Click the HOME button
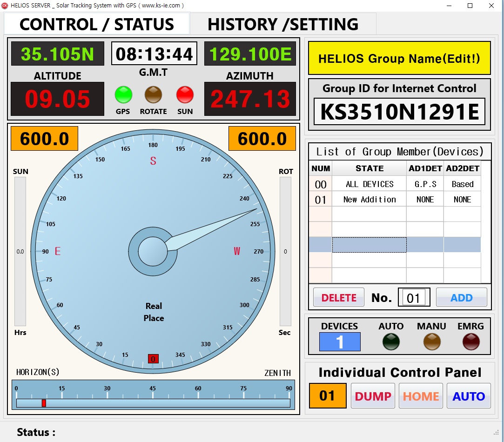 pos(421,396)
